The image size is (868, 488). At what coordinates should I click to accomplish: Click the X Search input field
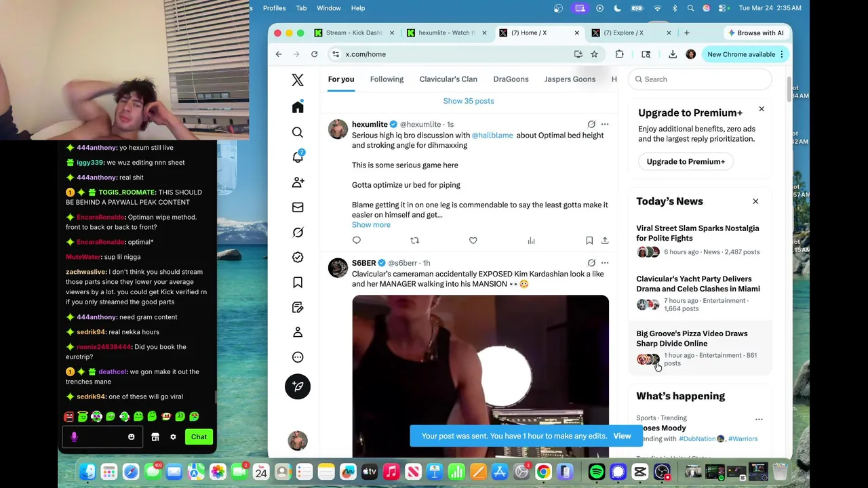700,79
